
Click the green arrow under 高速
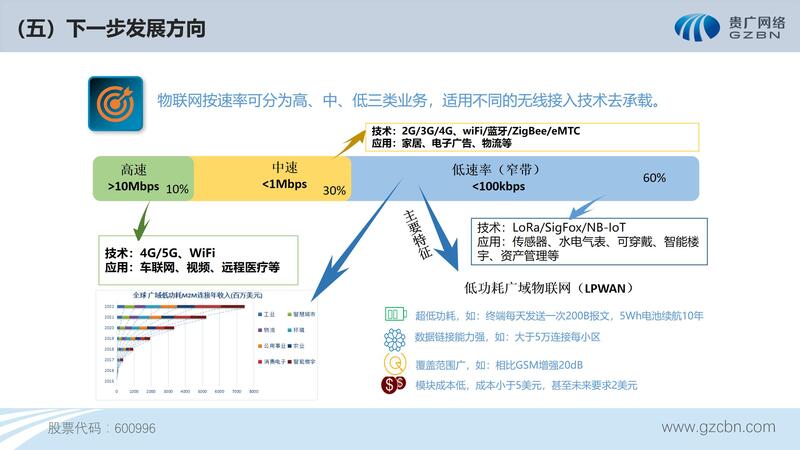(145, 215)
